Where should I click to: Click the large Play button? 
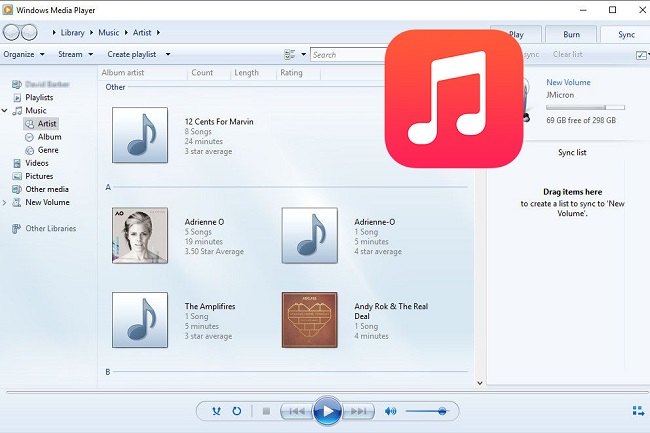click(x=327, y=411)
